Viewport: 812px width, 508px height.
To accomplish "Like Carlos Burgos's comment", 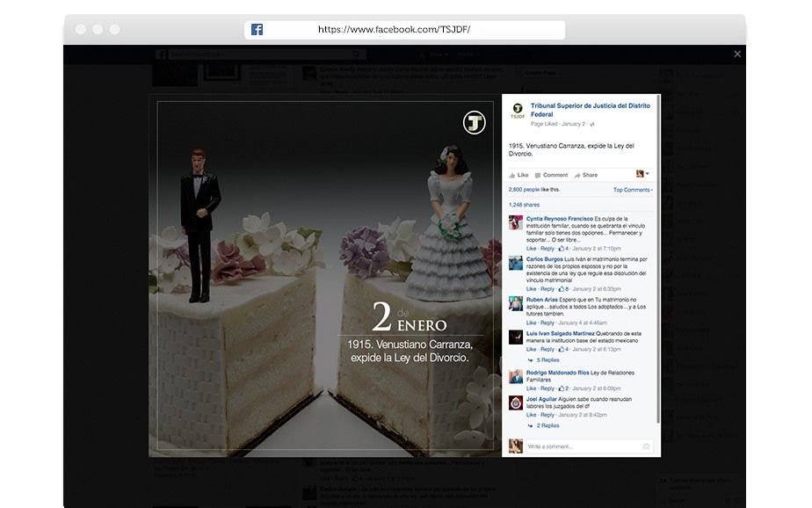I will [x=532, y=289].
